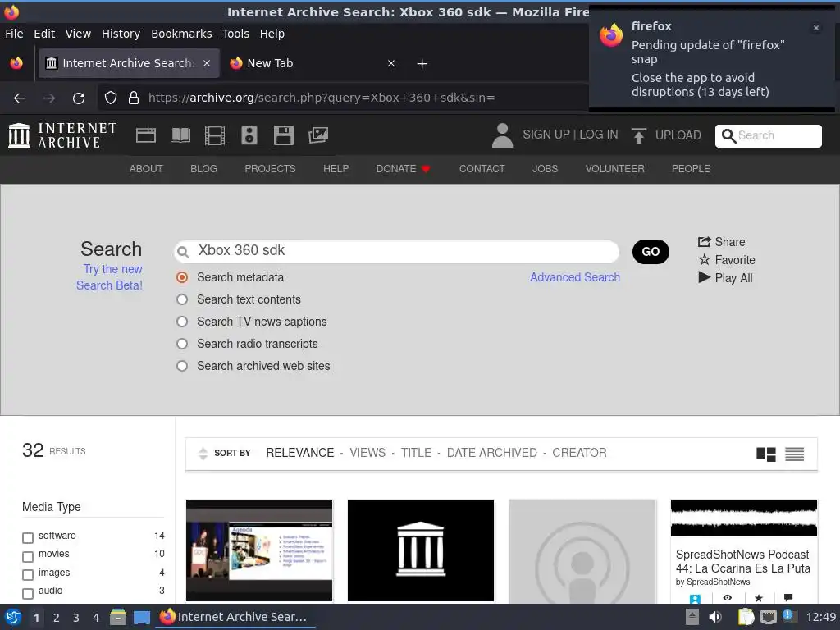The height and width of the screenshot is (630, 840).
Task: Open the tracking protection shield icon
Action: point(111,98)
